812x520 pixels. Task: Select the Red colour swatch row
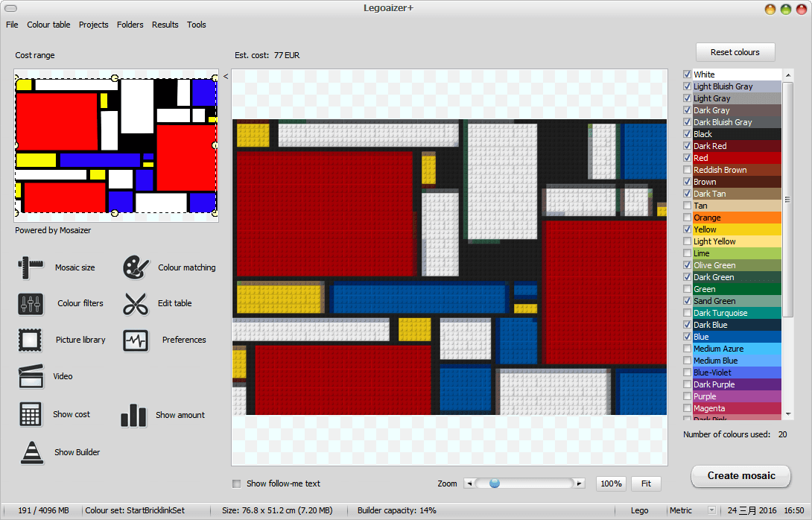pos(737,158)
